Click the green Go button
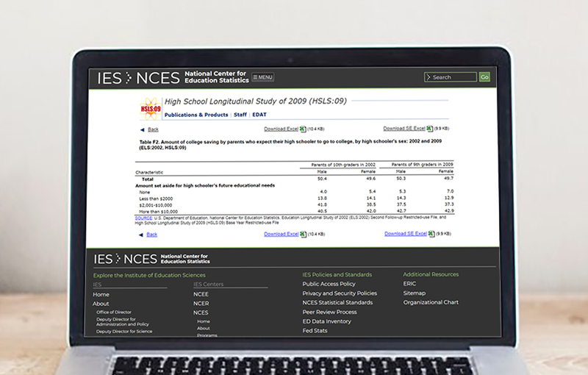This screenshot has height=375, width=588. pyautogui.click(x=484, y=77)
